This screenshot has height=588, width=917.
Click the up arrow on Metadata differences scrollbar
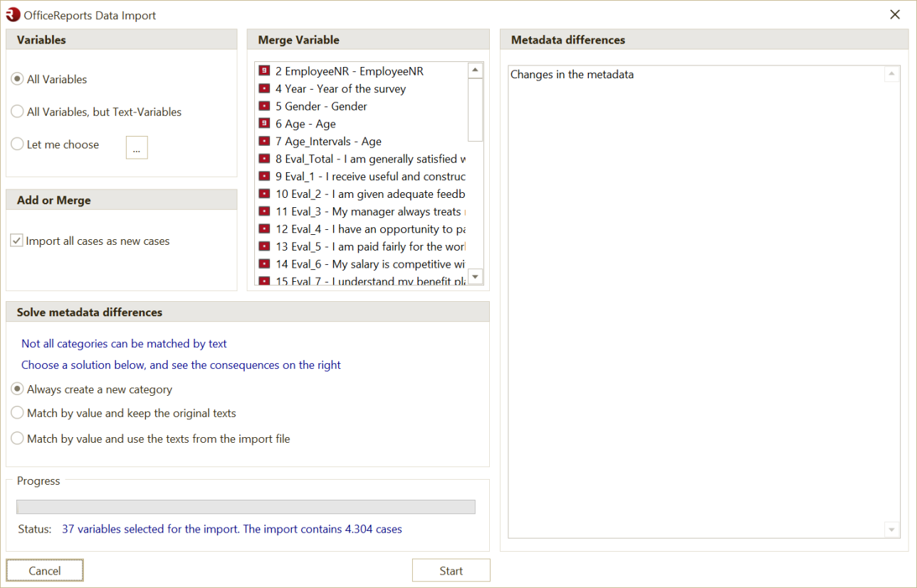coord(891,74)
